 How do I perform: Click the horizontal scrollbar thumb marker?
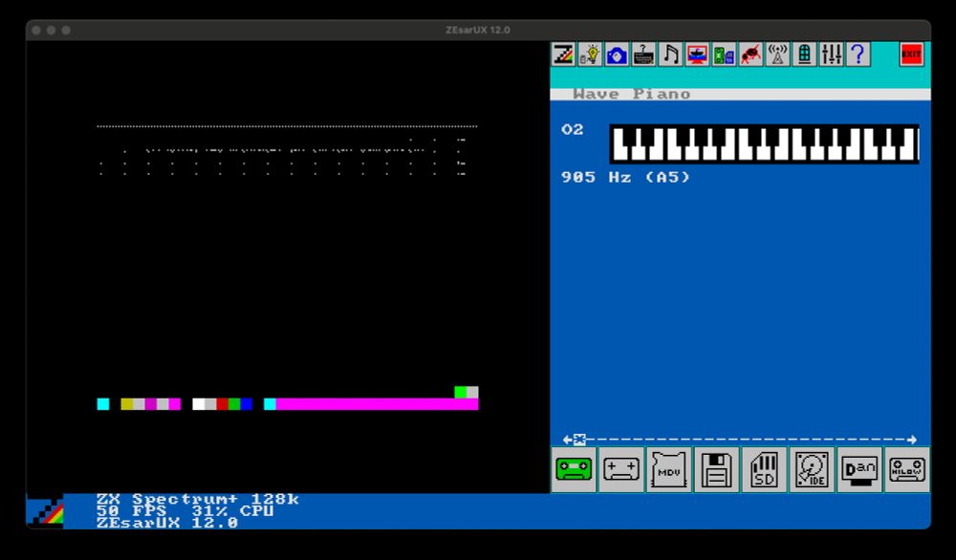click(x=579, y=440)
